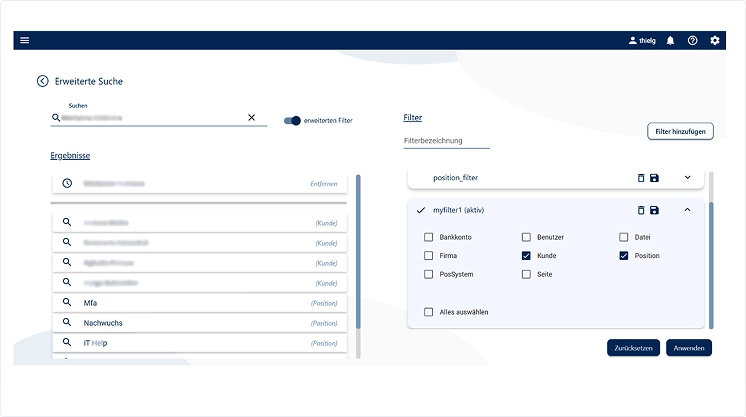Click the Filter heading link
Screen dimensions: 746x417
click(412, 118)
